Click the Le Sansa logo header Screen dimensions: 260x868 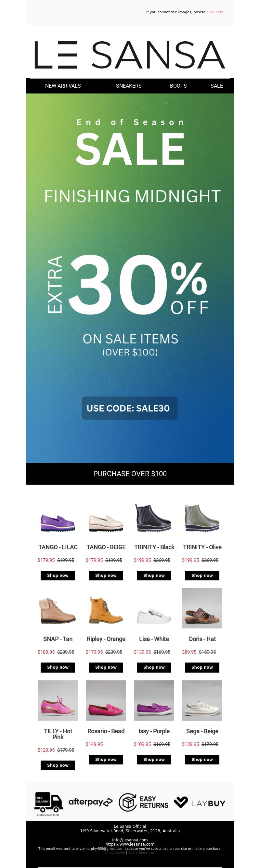pos(130,55)
